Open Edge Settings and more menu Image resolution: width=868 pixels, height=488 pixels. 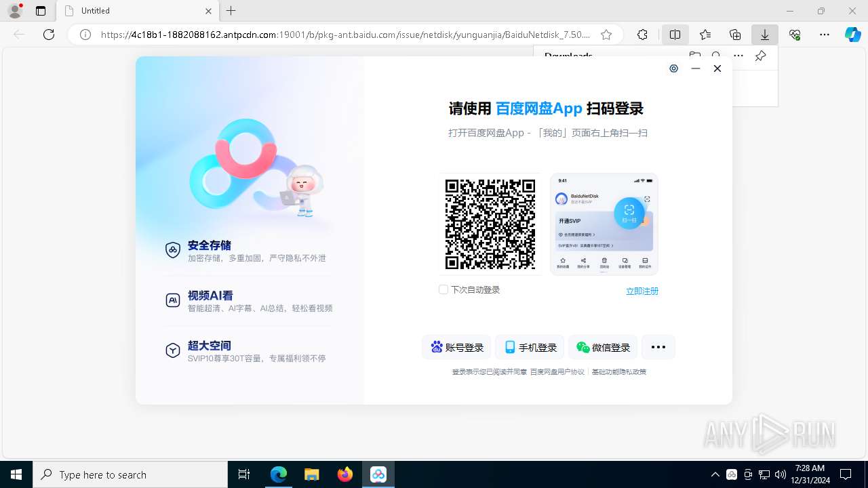pyautogui.click(x=825, y=35)
